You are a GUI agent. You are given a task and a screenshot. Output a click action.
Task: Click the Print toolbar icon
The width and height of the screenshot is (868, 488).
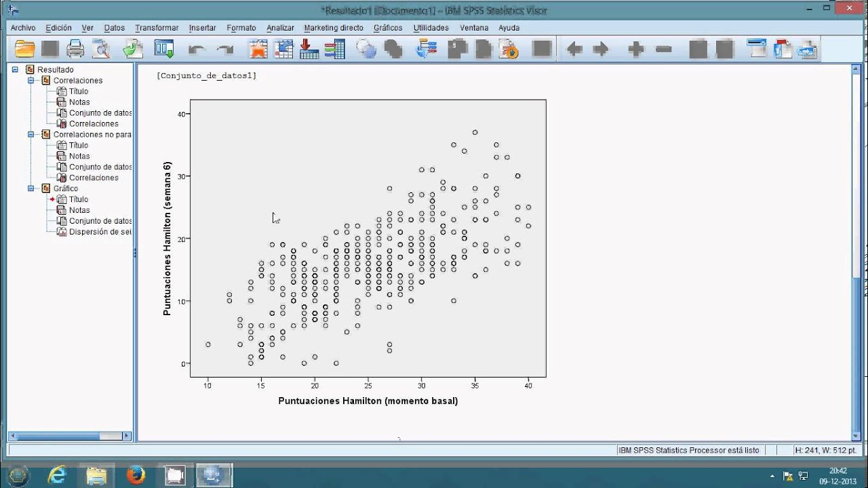tap(75, 49)
